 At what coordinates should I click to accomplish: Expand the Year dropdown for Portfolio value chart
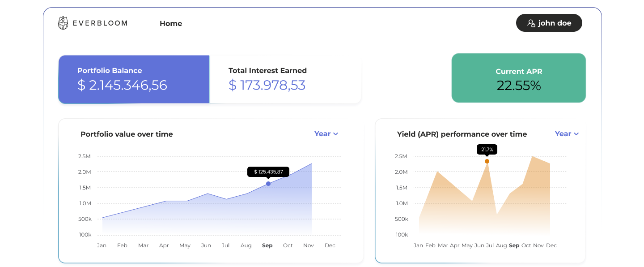tap(326, 134)
